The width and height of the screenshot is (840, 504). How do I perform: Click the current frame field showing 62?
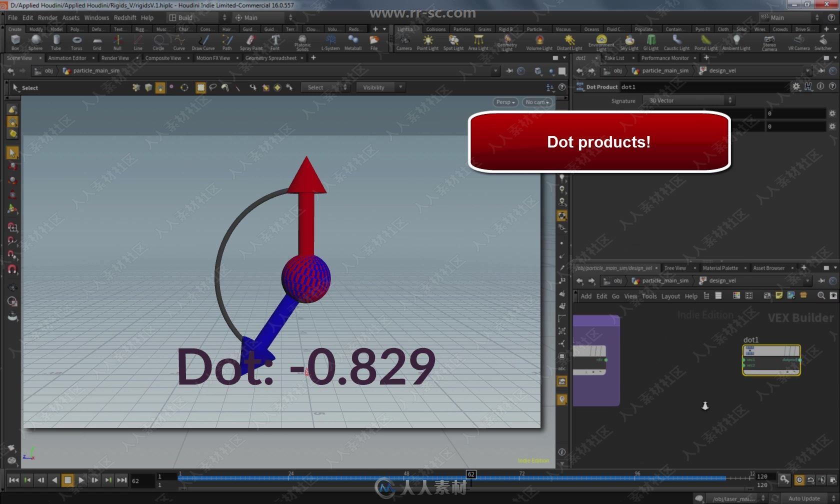(x=142, y=480)
